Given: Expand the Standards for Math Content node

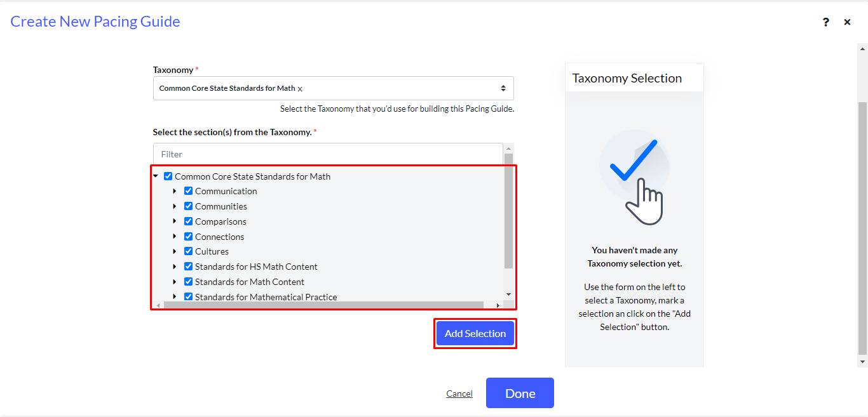Looking at the screenshot, I should pyautogui.click(x=175, y=282).
